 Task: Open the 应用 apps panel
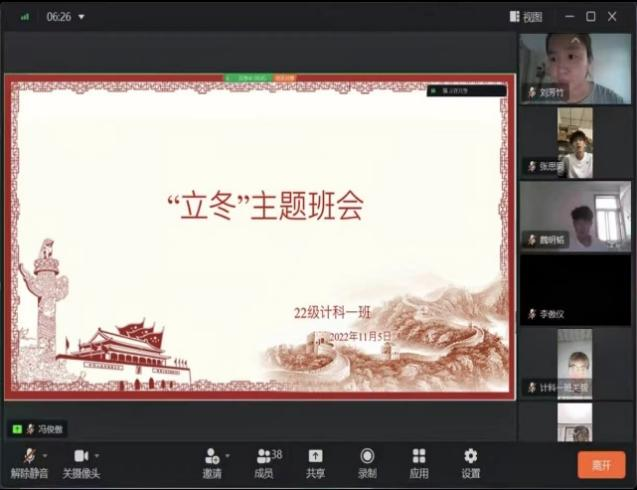coord(419,462)
